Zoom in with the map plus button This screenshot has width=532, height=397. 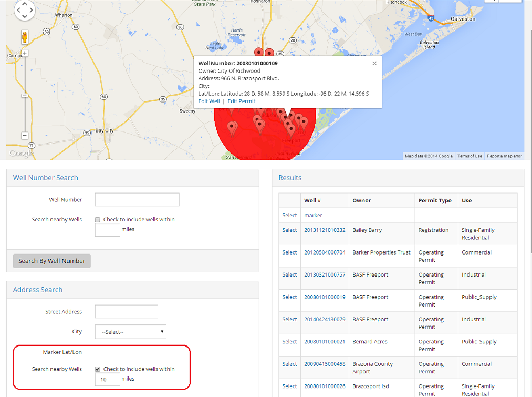click(25, 53)
